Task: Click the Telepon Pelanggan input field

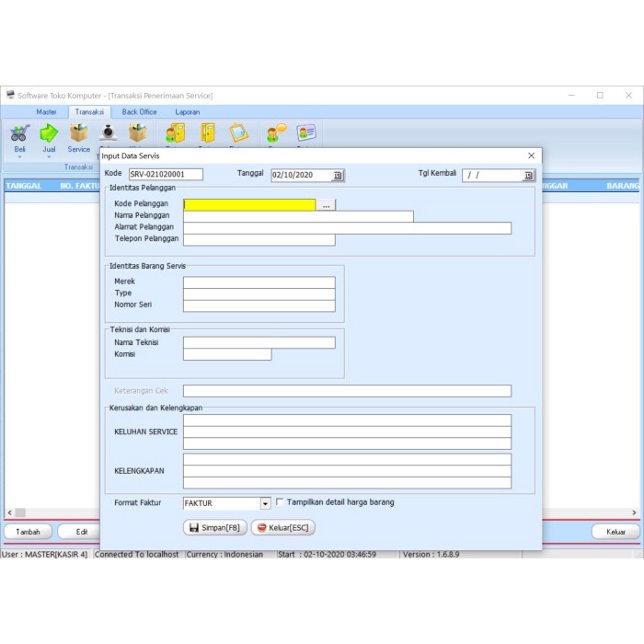Action: click(x=259, y=240)
